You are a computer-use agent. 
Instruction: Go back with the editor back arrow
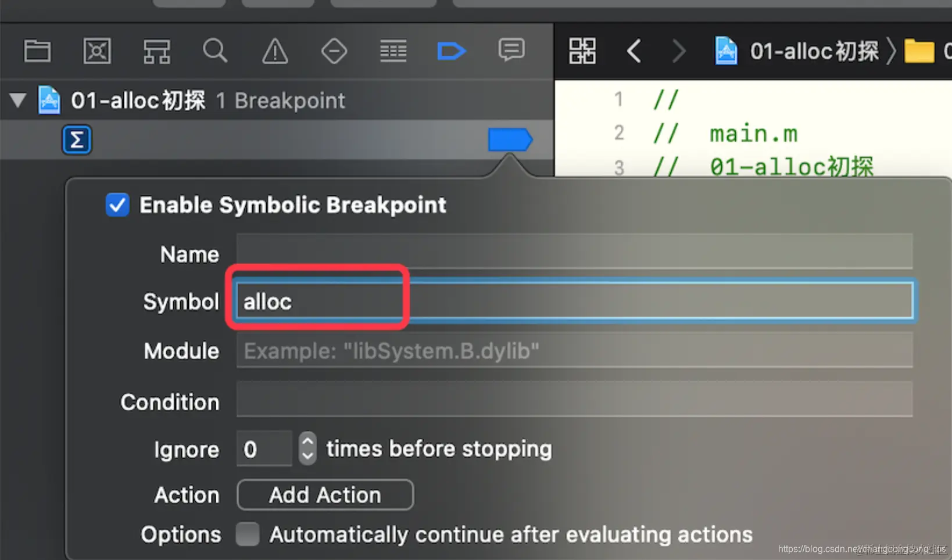[x=634, y=51]
